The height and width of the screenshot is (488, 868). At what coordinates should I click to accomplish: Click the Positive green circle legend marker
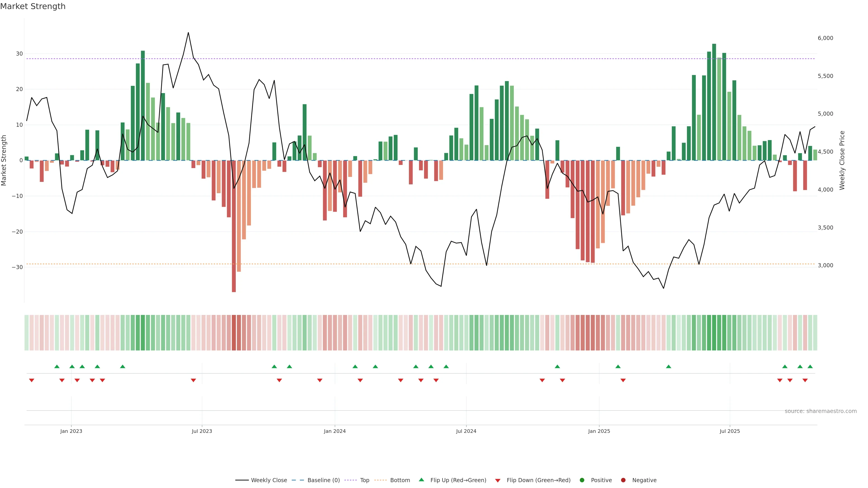click(582, 480)
